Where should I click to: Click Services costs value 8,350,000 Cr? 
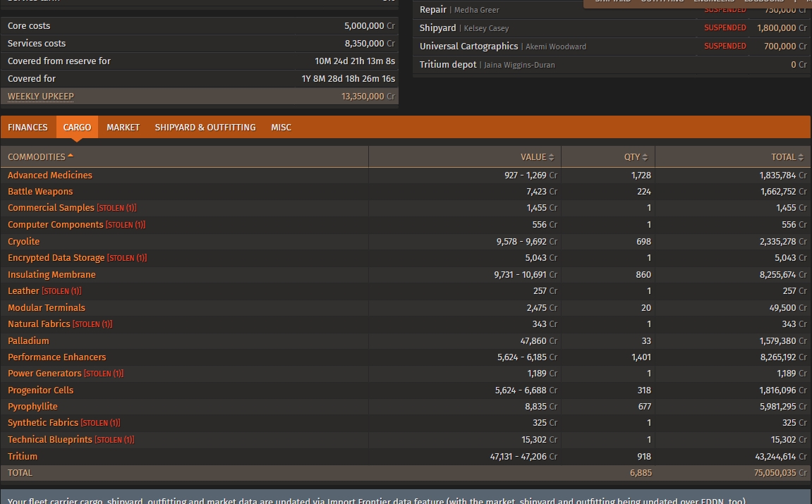coord(369,44)
